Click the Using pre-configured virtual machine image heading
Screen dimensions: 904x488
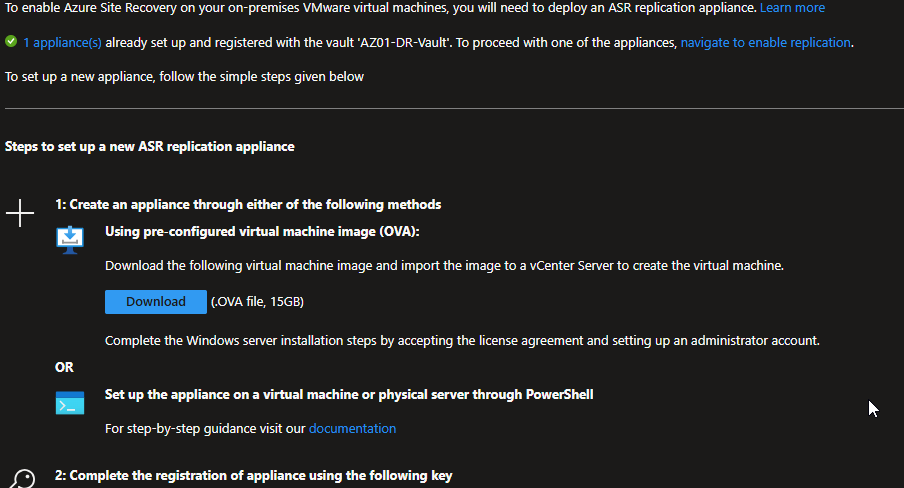(262, 232)
